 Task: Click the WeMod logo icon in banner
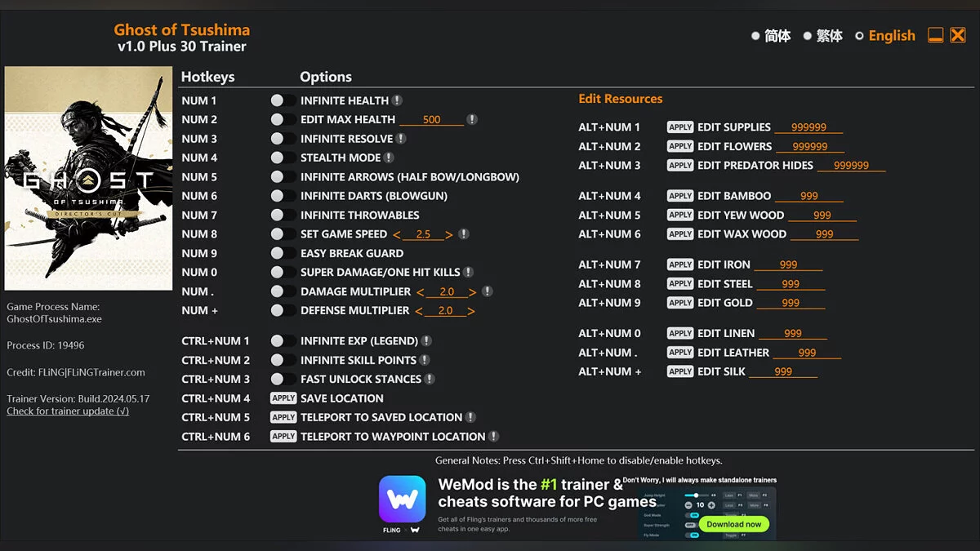tap(402, 499)
